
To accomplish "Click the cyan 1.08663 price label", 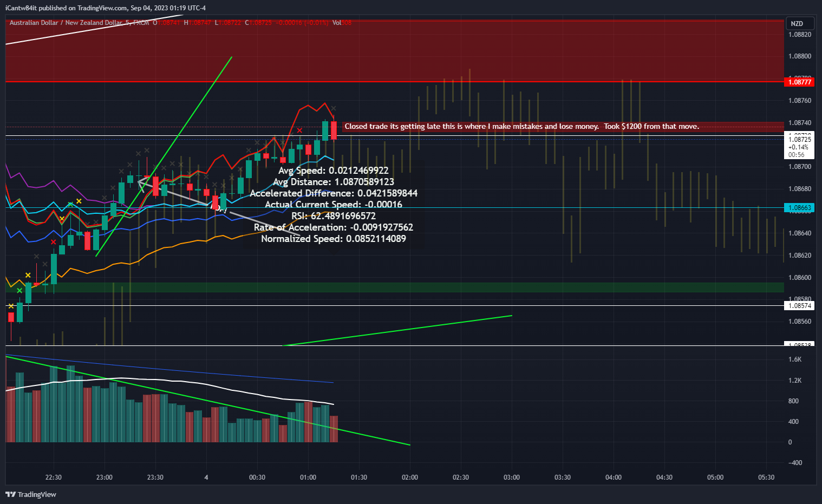I will (x=799, y=208).
